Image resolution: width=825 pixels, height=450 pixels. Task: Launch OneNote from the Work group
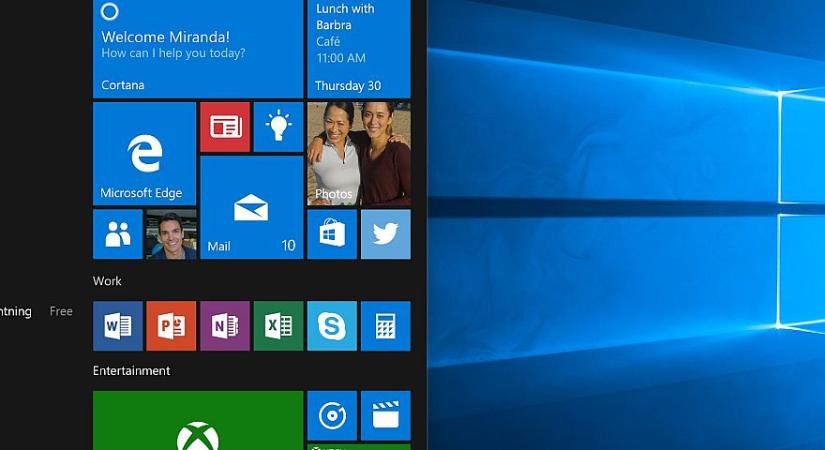(x=225, y=326)
